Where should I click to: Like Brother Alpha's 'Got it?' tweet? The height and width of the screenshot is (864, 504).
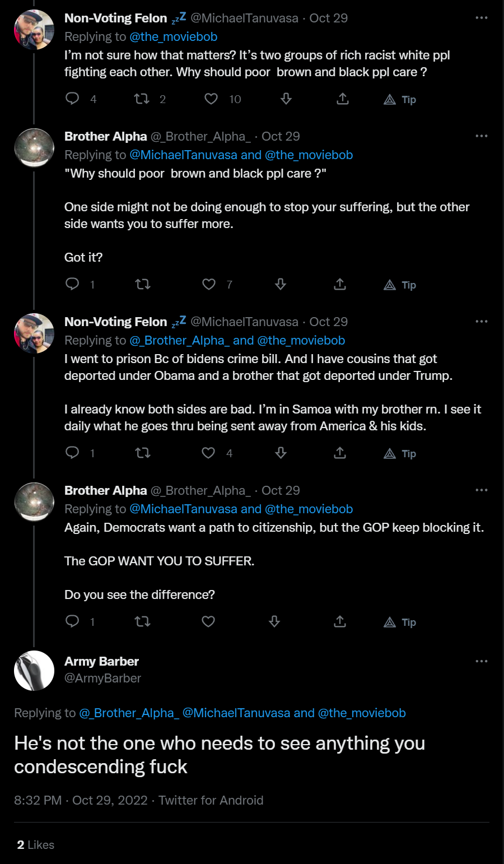coord(209,285)
